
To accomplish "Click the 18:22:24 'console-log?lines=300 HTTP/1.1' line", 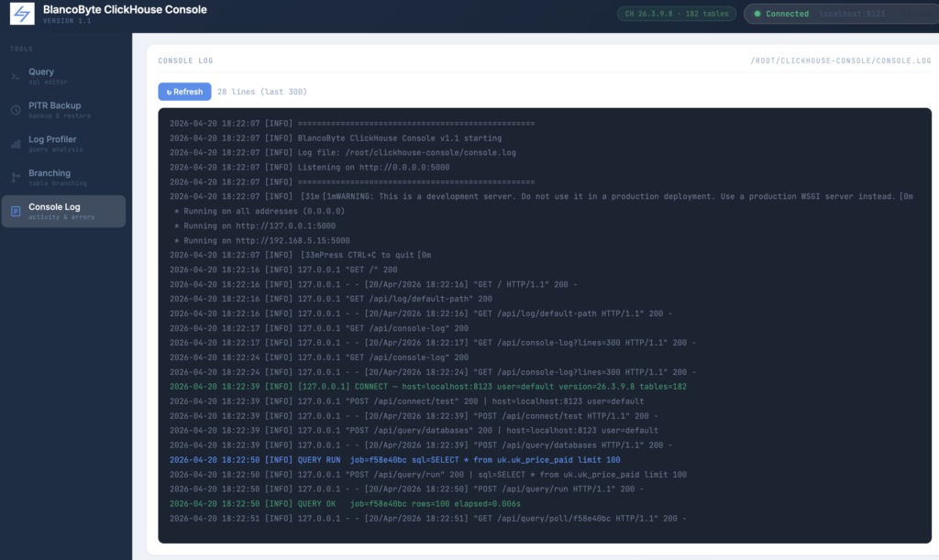I will click(433, 372).
